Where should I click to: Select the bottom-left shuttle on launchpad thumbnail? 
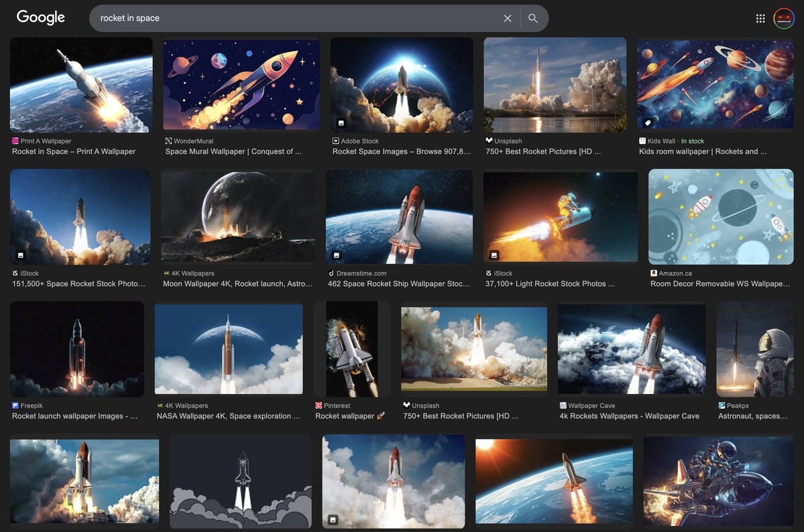point(84,482)
